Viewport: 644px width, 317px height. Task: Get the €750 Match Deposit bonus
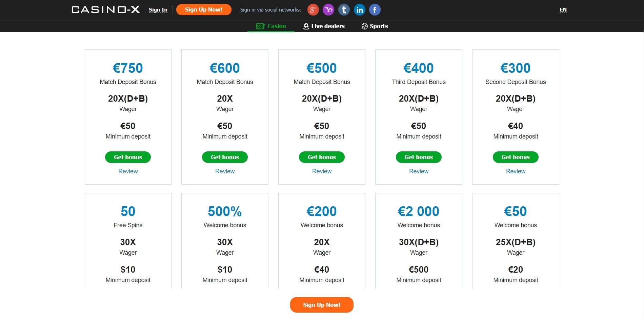coord(128,157)
